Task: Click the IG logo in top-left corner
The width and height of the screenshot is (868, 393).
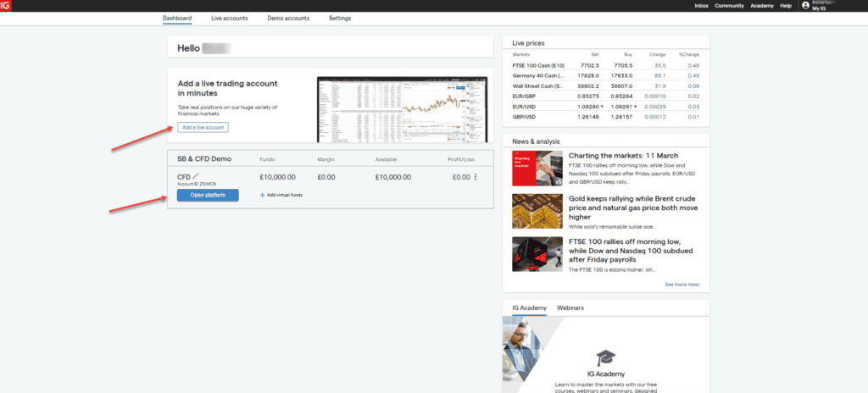Action: coord(5,6)
